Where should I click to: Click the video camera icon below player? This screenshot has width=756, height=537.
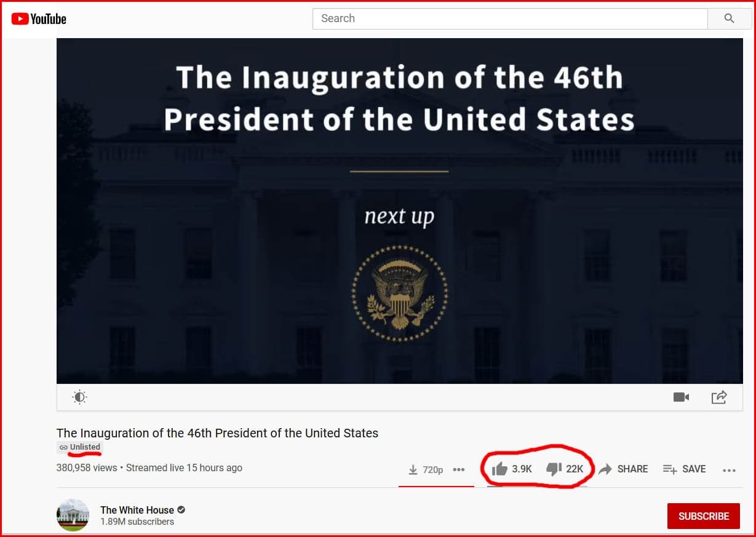[x=682, y=397]
